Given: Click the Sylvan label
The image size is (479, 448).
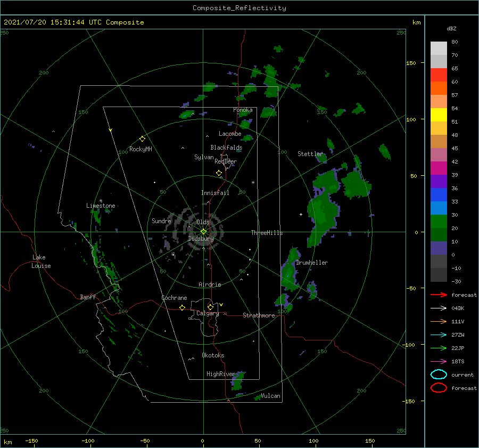Looking at the screenshot, I should coord(204,158).
